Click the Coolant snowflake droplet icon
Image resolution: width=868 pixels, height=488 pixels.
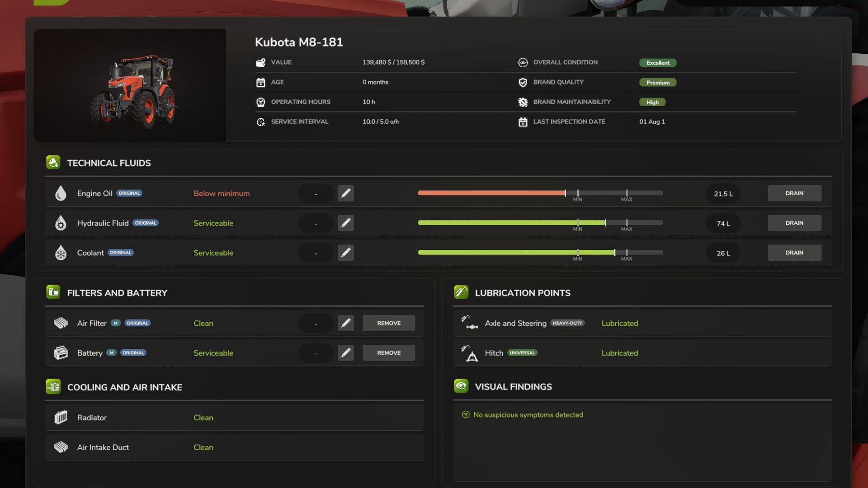coord(61,253)
